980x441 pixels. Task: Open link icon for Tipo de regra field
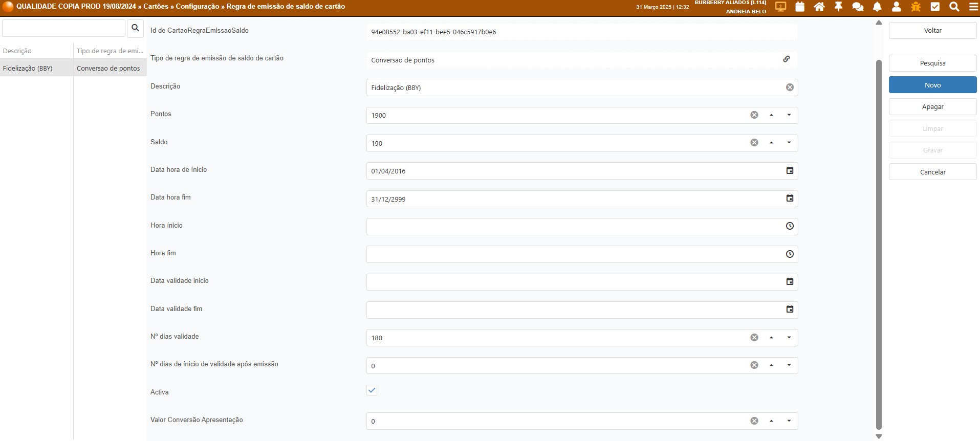click(x=787, y=59)
